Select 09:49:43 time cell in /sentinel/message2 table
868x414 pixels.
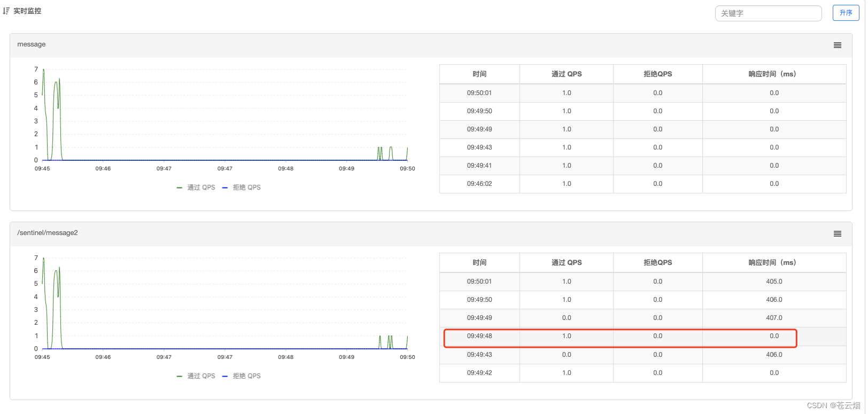pos(479,355)
